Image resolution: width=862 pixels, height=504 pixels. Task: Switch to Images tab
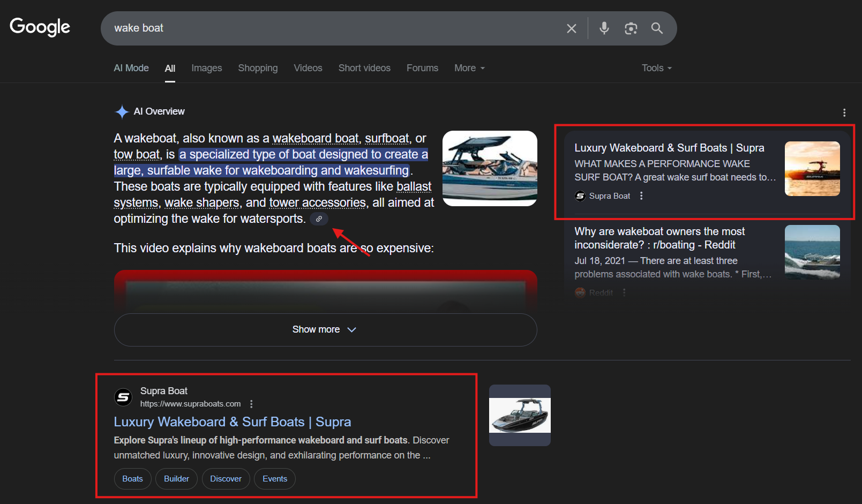click(x=207, y=68)
